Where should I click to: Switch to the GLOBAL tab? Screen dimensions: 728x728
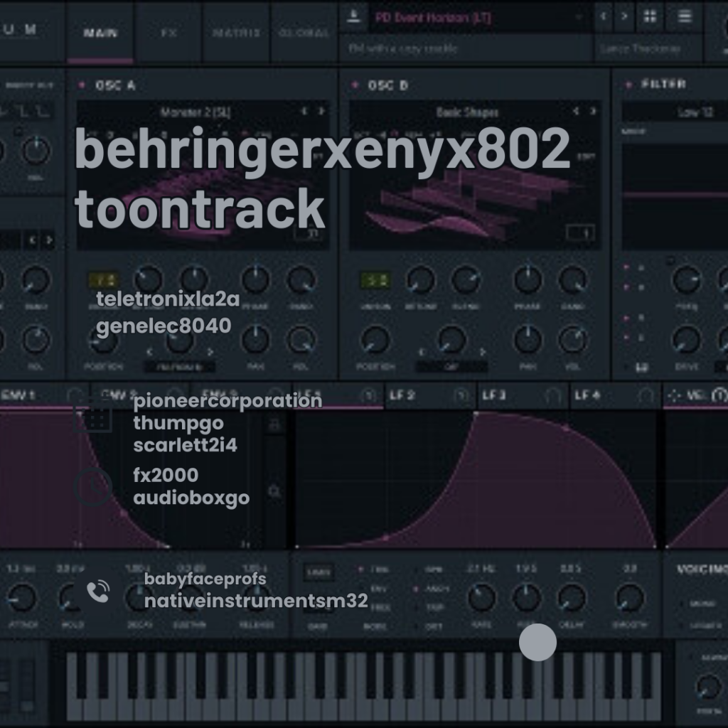click(x=304, y=33)
